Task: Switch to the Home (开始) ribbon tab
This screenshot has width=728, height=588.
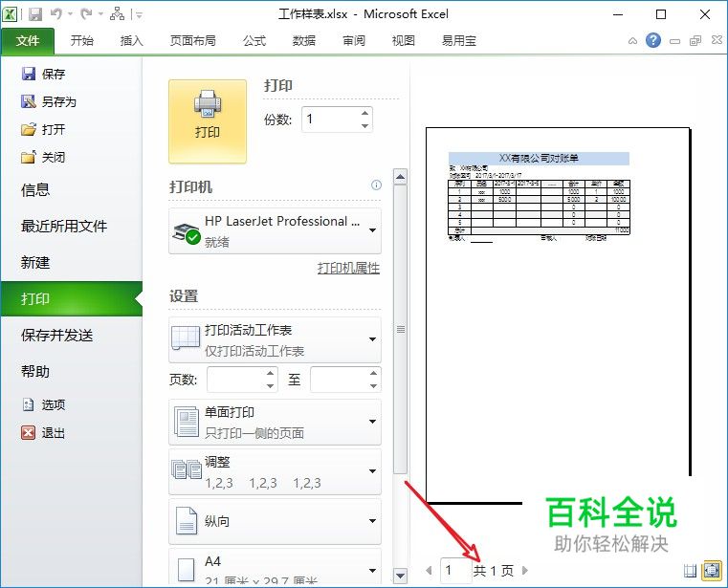Action: pyautogui.click(x=82, y=41)
